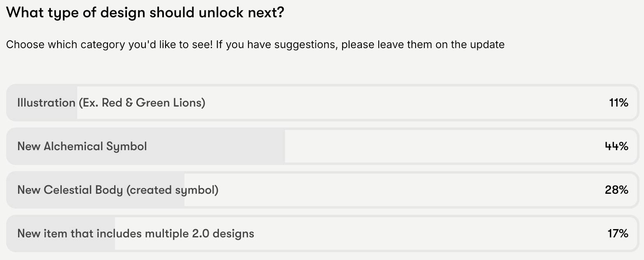Click empty middle of Alchemical Symbol bar
Viewport: 644px width, 260px height.
point(444,146)
